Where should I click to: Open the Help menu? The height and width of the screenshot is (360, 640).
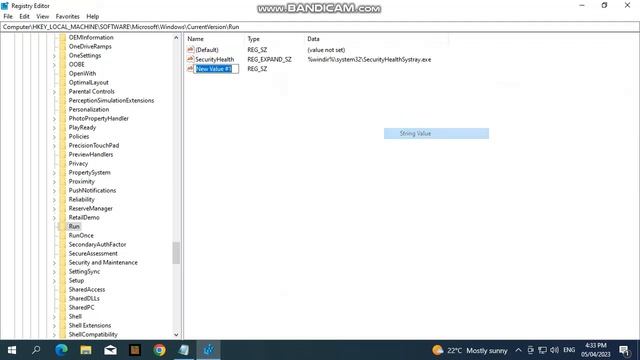93,16
